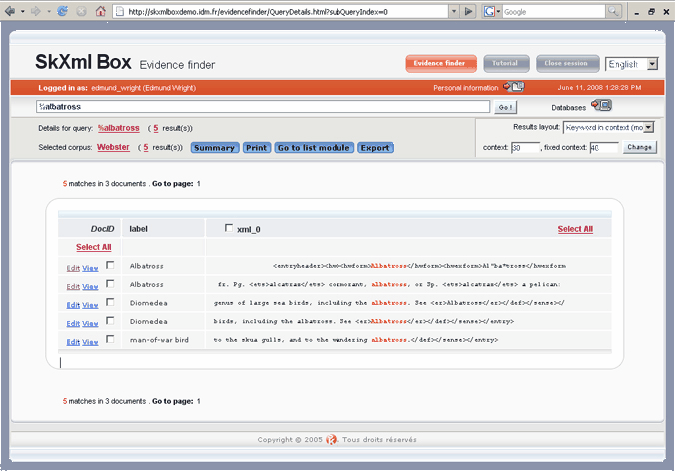
Task: Click Select All under DocID
Action: tap(93, 247)
